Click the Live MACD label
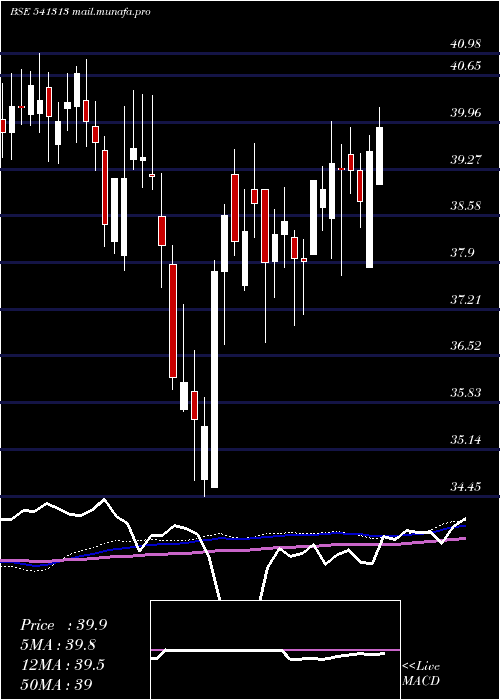The height and width of the screenshot is (700, 500). 421,673
